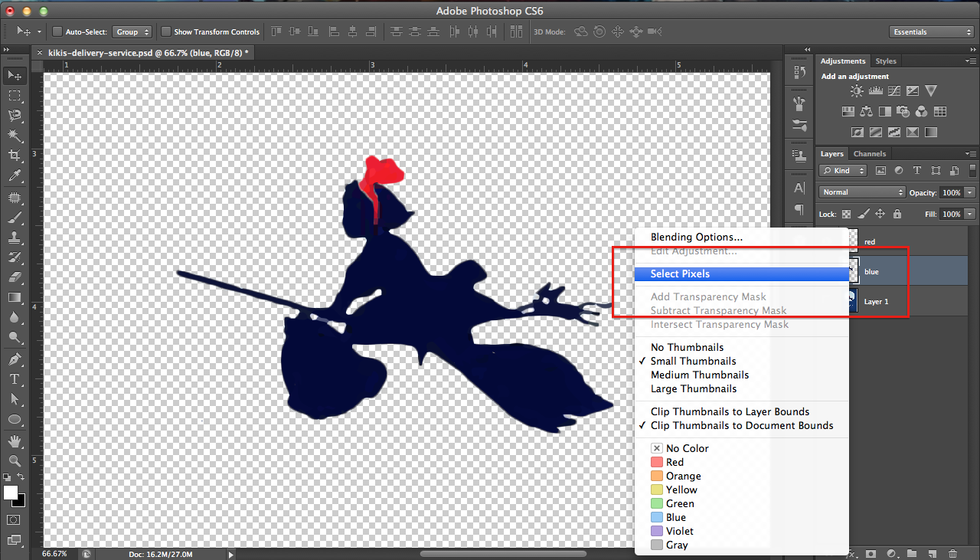Add a Photo Filter adjustment

903,112
